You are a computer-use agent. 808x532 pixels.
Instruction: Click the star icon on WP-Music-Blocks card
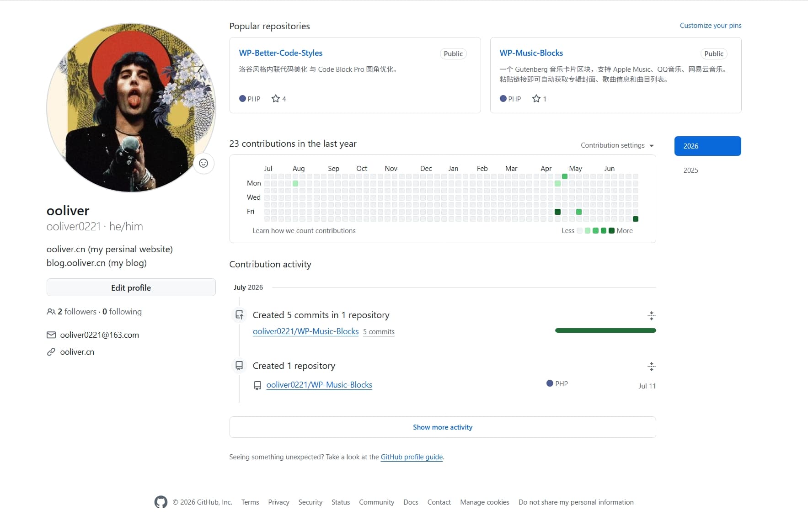(536, 99)
